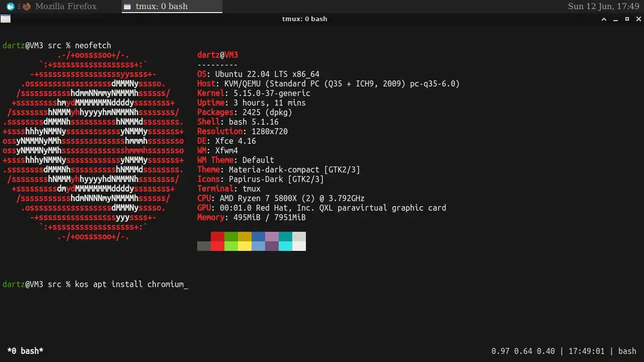
Task: Open the window menu icon in the title bar
Action: pyautogui.click(x=5, y=19)
